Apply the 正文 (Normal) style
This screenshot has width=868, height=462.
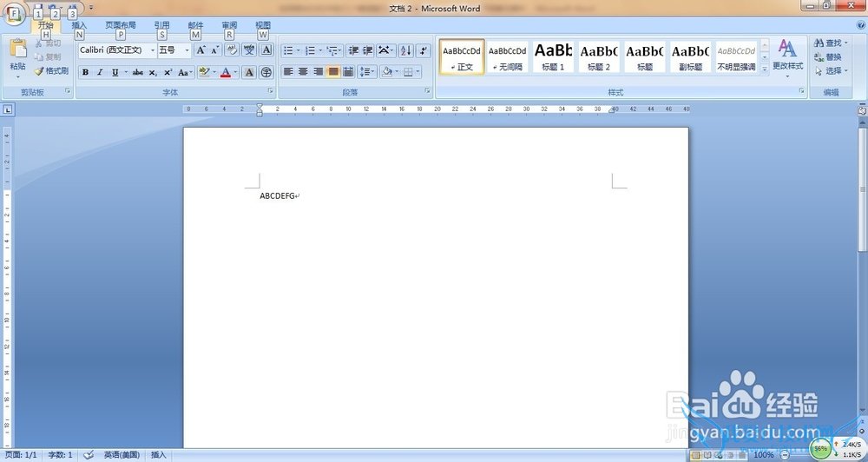pos(462,56)
